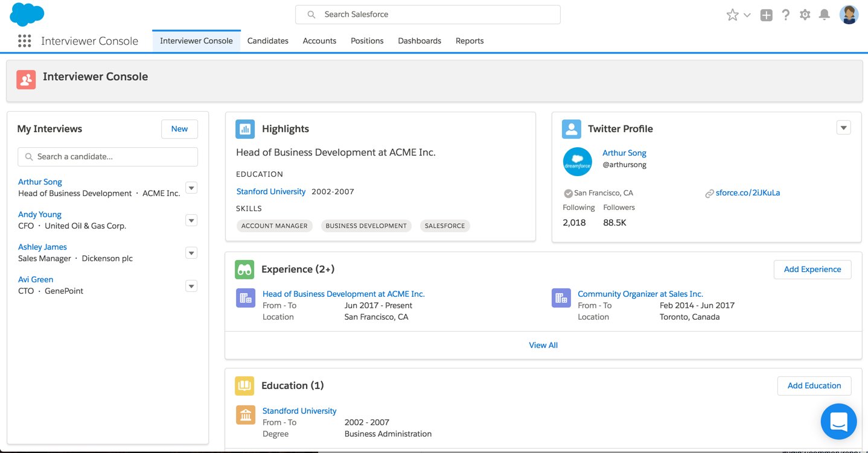Click View All experience link

543,345
